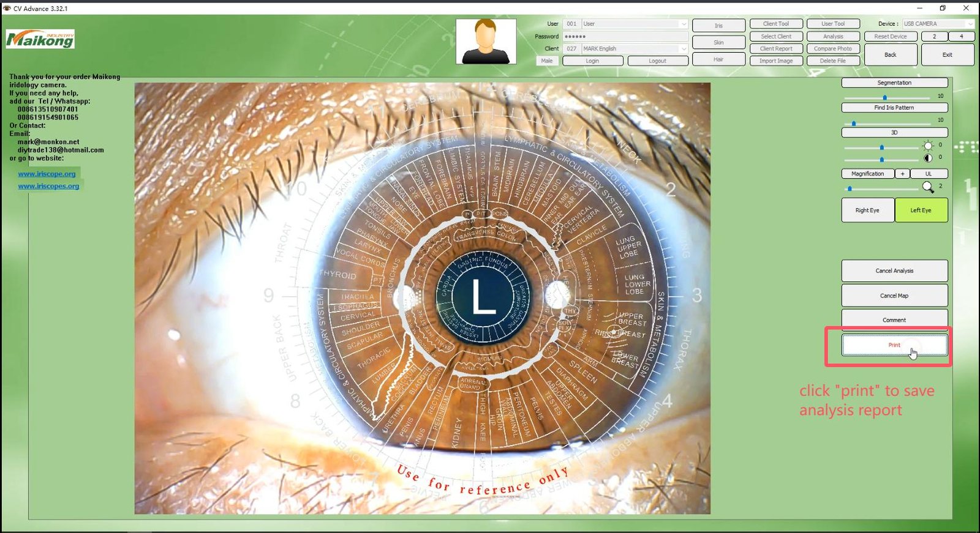This screenshot has height=533, width=980.
Task: Click the device button labeled 4
Action: (961, 36)
